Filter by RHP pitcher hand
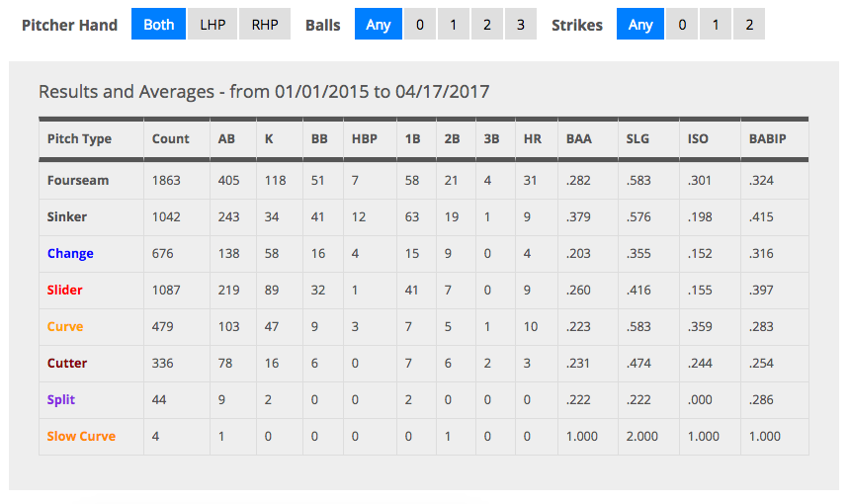 265,24
